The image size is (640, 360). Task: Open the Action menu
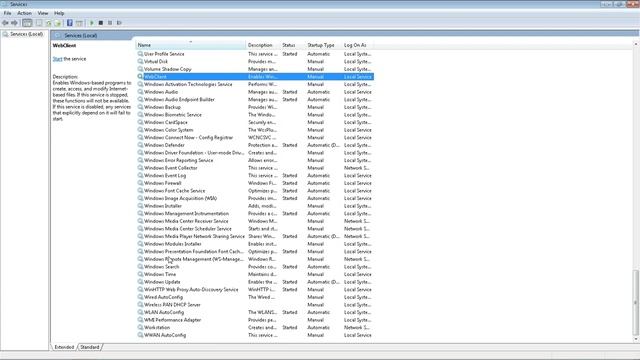coord(24,13)
